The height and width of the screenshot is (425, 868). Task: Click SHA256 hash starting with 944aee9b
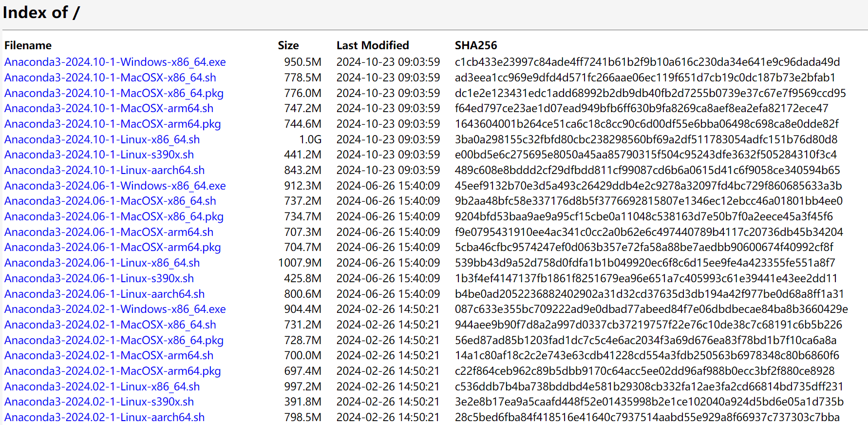point(648,325)
